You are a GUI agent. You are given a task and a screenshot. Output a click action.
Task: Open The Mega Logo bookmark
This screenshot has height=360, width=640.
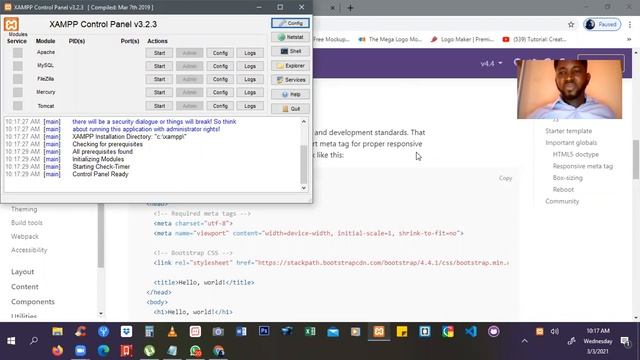click(390, 40)
